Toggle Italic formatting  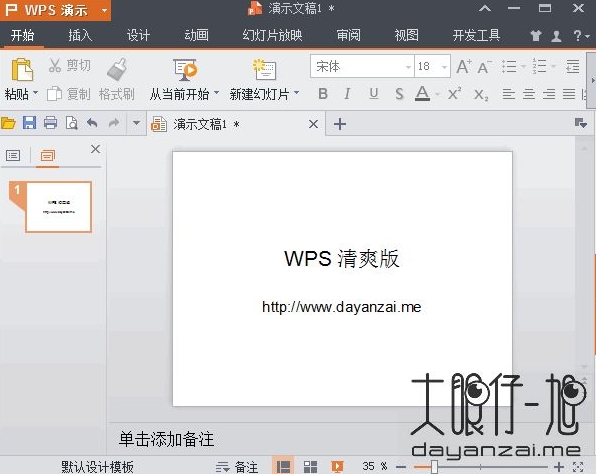tap(347, 94)
